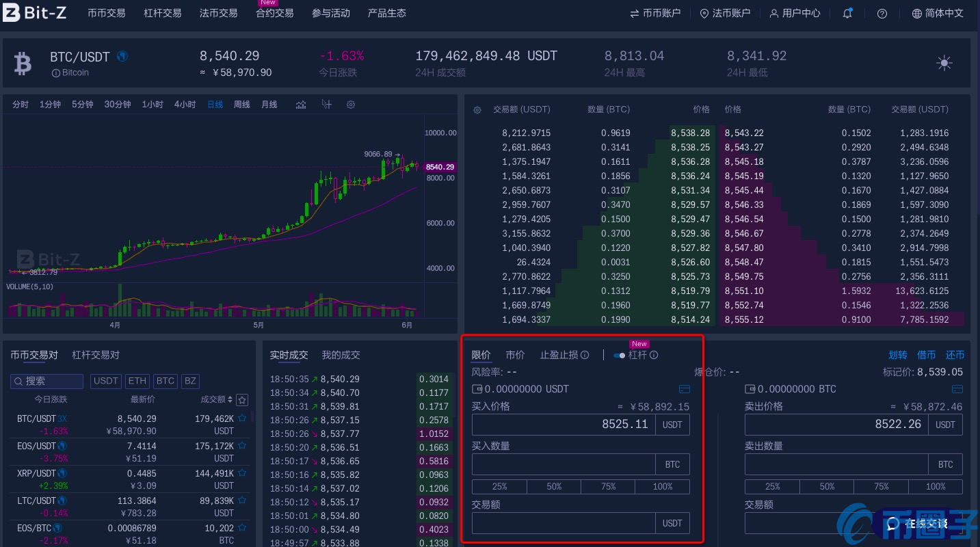Switch chart to 分时 interval
Image resolution: width=980 pixels, height=547 pixels.
[x=21, y=105]
